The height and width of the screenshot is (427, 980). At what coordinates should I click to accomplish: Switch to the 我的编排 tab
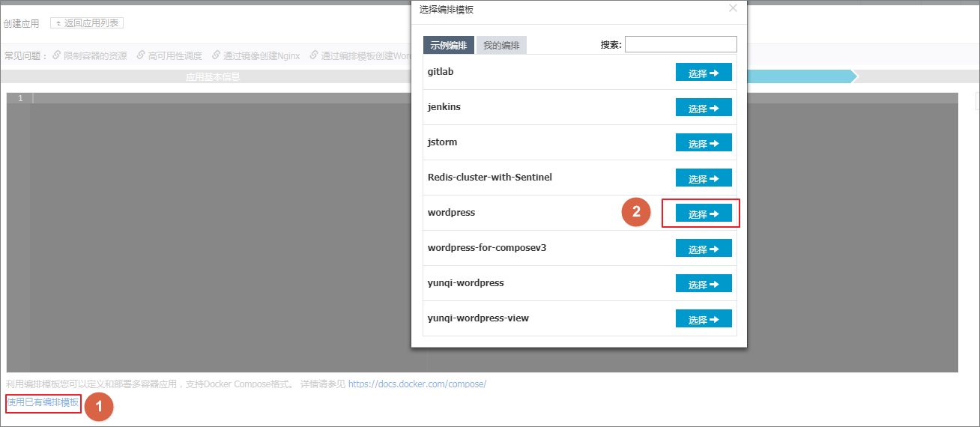[x=501, y=46]
